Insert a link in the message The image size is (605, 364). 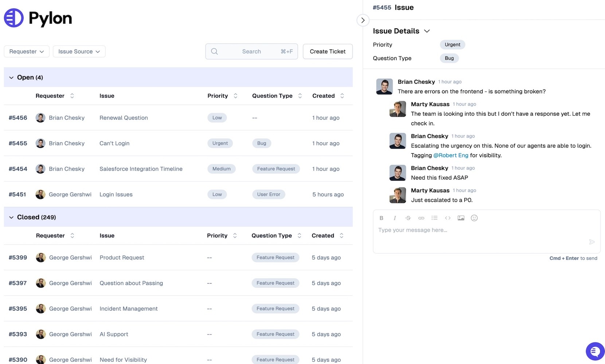coord(421,218)
